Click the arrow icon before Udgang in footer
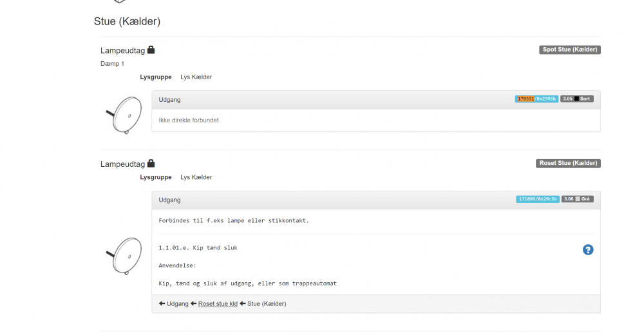Screen dimensions: 644x335 [162, 303]
